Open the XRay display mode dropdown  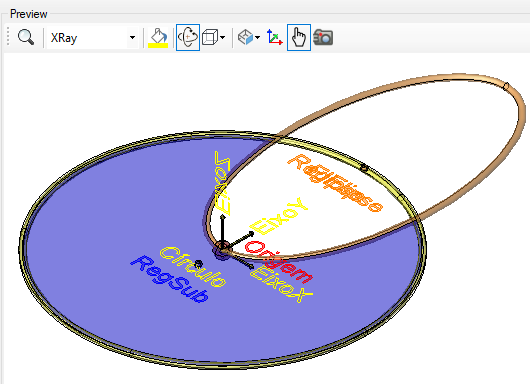click(132, 38)
